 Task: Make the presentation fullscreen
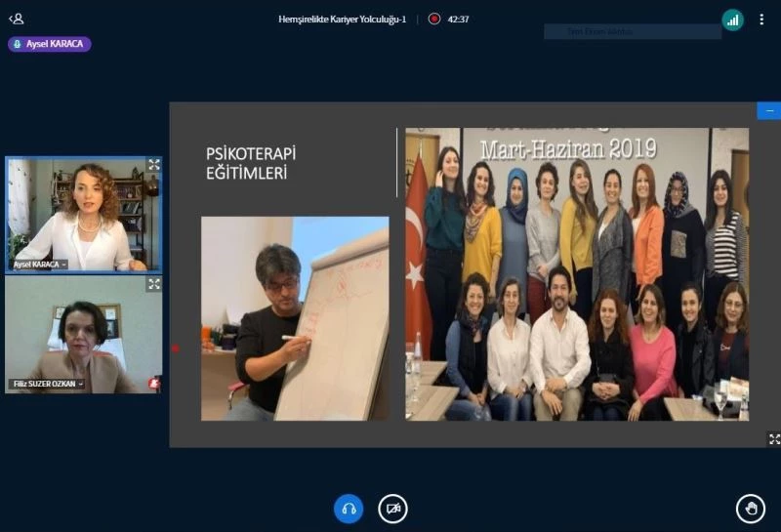click(774, 439)
